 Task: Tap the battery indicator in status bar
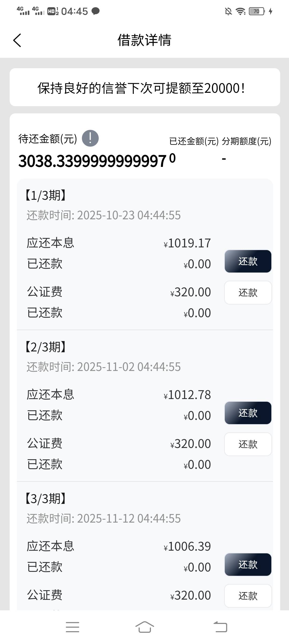pos(257,11)
